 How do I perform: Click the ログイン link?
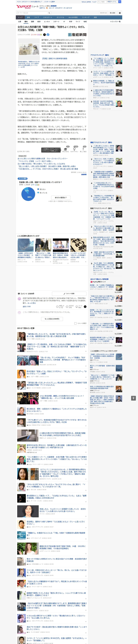42,8
